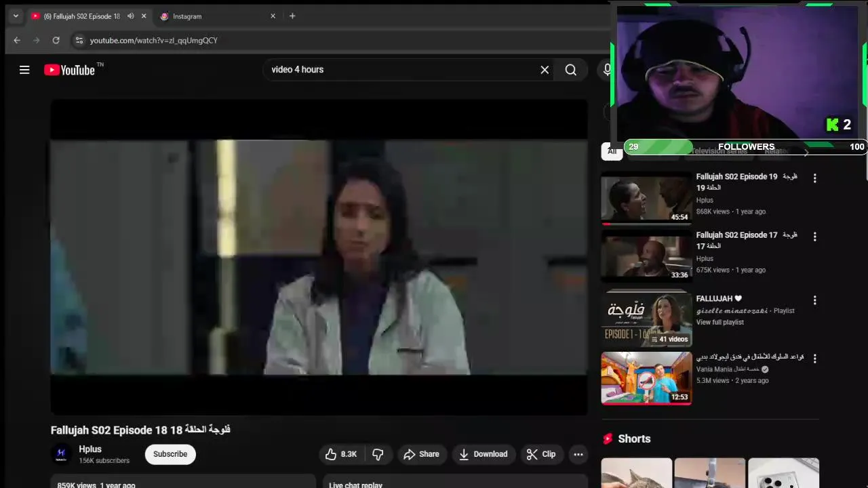Click the Shorts section heading

pyautogui.click(x=634, y=439)
